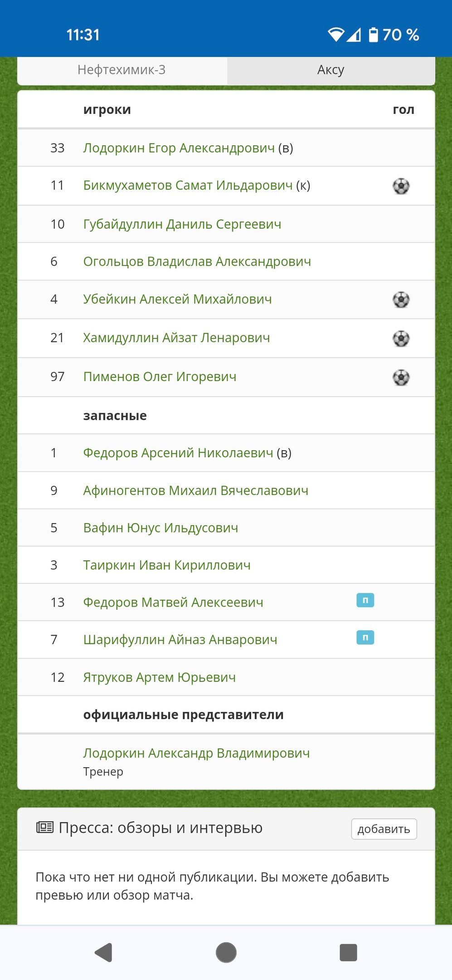Tap Android recent apps square button
Viewport: 452px width, 980px height.
point(348,952)
